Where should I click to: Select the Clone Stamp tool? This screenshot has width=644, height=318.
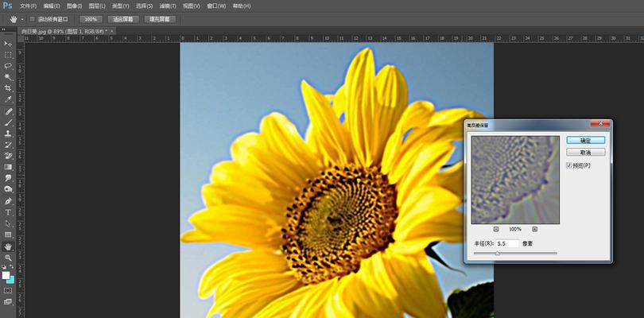(8, 134)
